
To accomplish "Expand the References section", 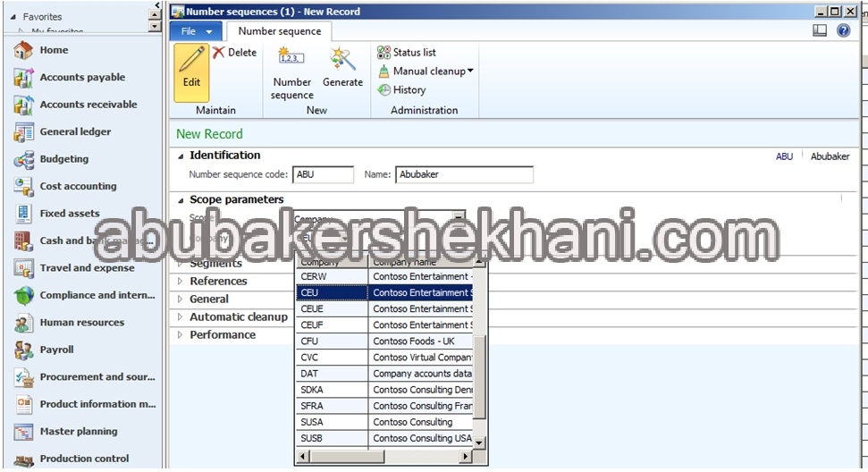I will click(218, 282).
